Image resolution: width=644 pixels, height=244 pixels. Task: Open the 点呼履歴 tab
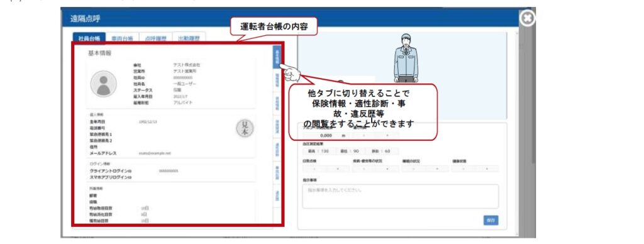coord(156,38)
